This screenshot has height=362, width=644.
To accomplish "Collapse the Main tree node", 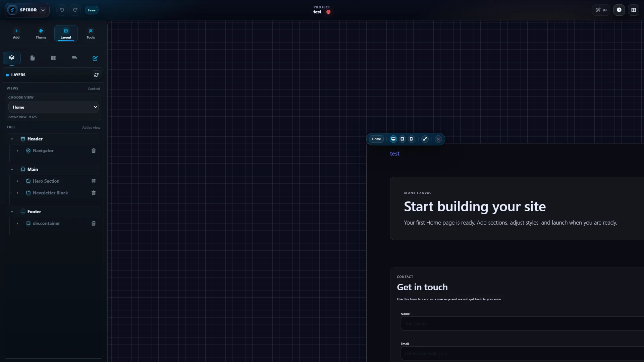I will pos(12,170).
